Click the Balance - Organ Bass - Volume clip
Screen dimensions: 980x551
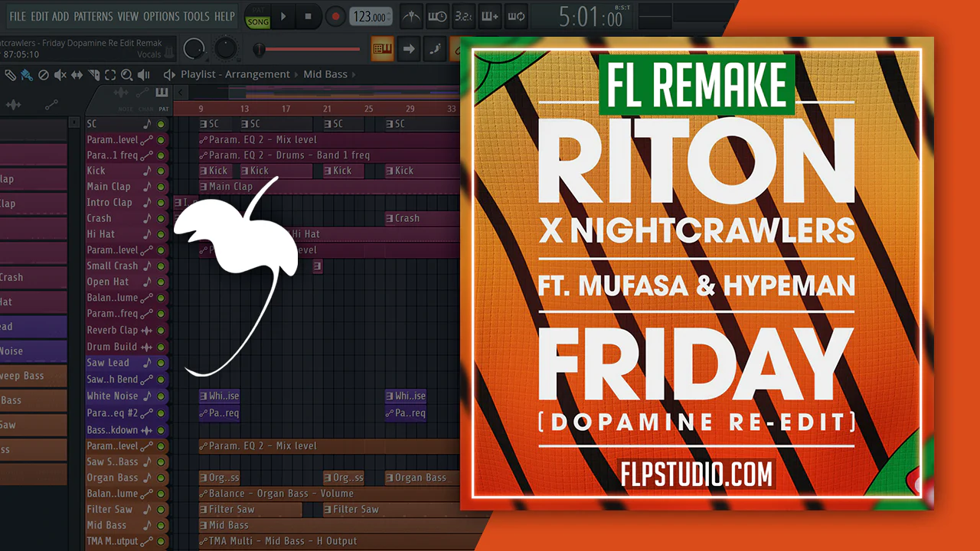(329, 494)
